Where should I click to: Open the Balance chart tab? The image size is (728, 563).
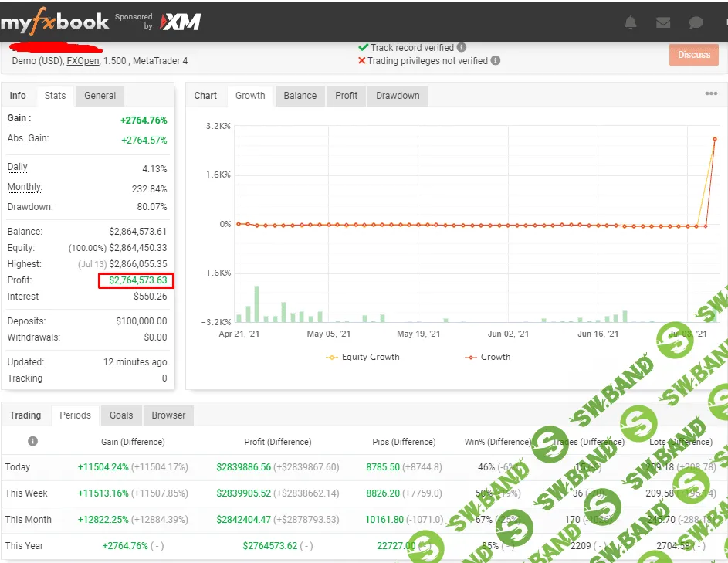(300, 96)
